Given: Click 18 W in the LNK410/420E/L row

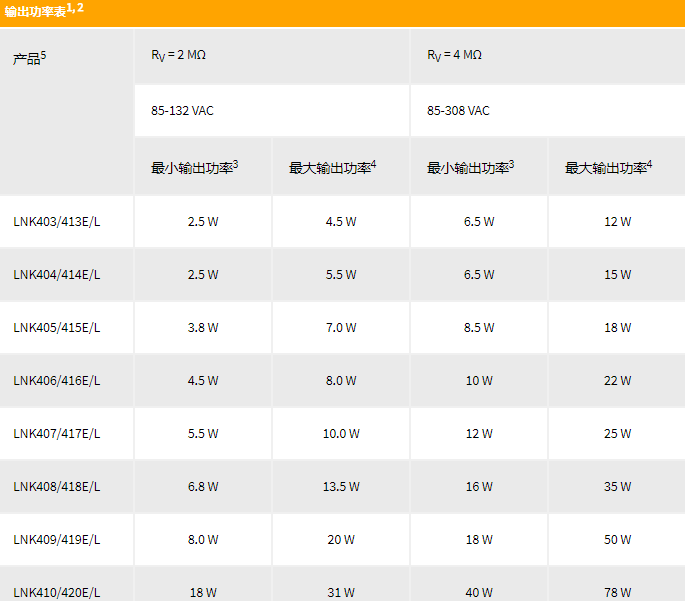Looking at the screenshot, I should pyautogui.click(x=203, y=593).
